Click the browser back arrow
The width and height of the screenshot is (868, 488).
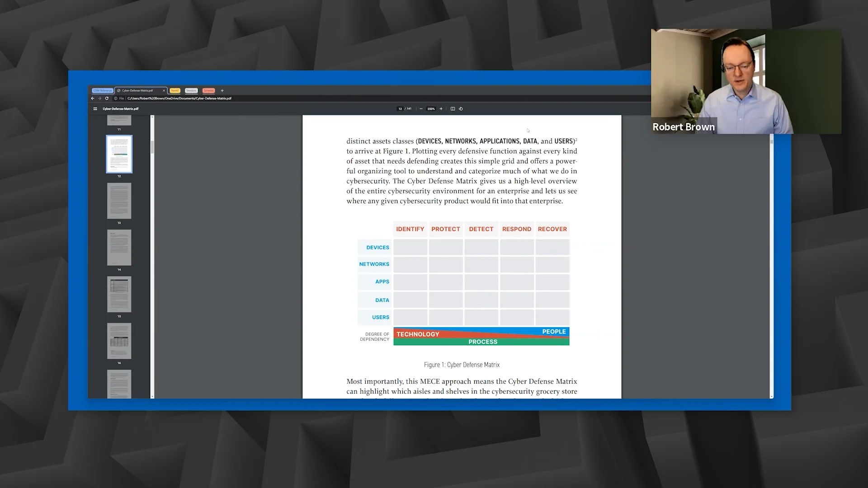tap(93, 99)
